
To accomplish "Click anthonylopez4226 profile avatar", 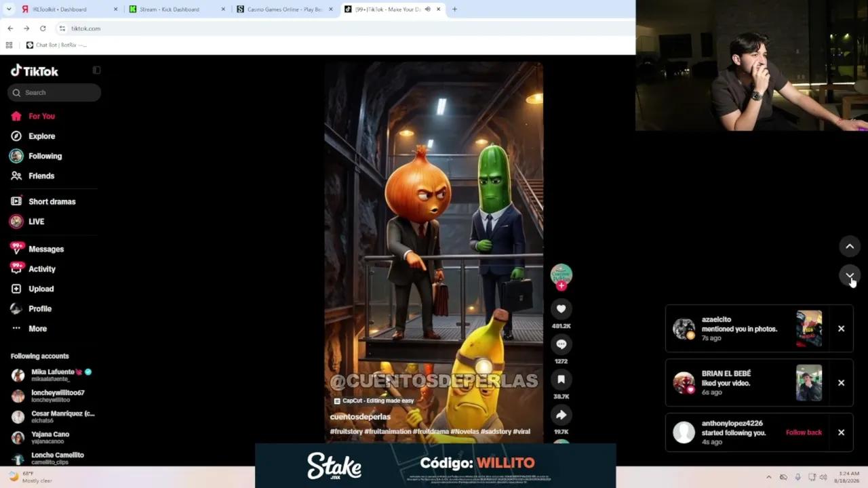I will click(x=684, y=432).
